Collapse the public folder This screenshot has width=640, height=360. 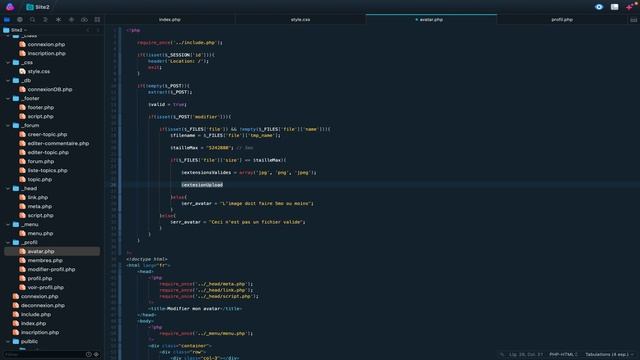click(x=8, y=341)
